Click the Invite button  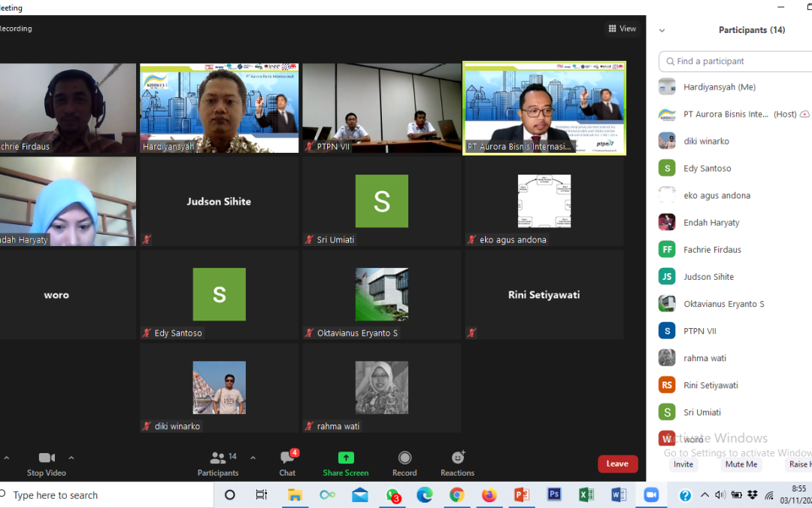coord(683,464)
